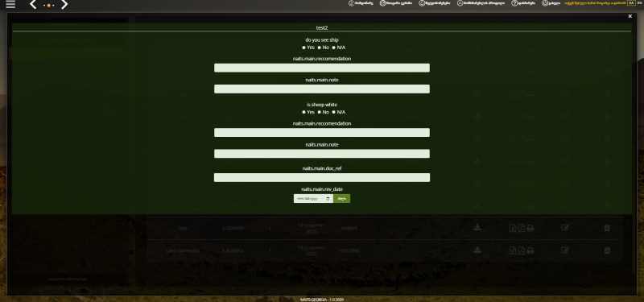Select Yes for 'is sheep white'
Screen dimensions: 644x302
pyautogui.click(x=304, y=112)
